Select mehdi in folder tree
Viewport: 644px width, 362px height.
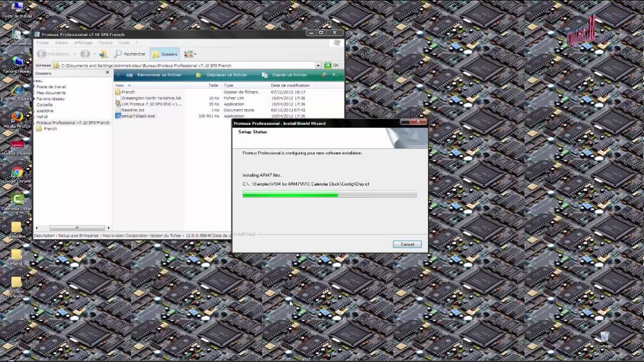click(x=42, y=117)
